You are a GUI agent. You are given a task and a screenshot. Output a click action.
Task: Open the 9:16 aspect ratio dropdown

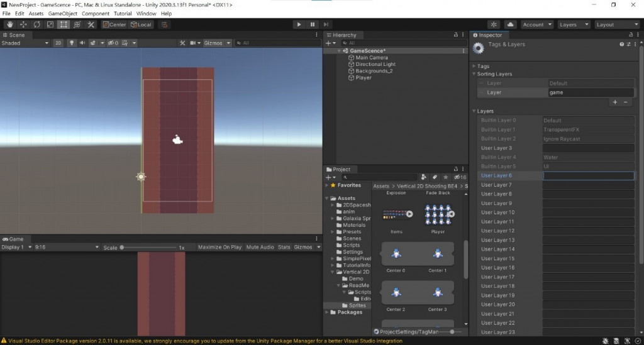[67, 247]
